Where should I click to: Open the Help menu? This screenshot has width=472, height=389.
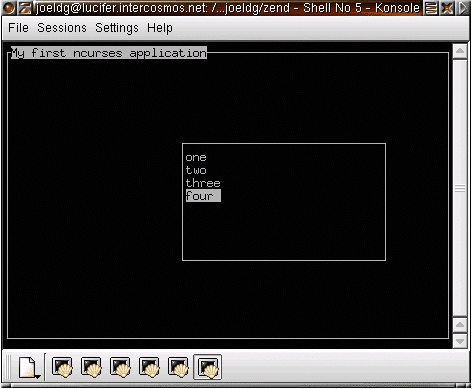[160, 28]
